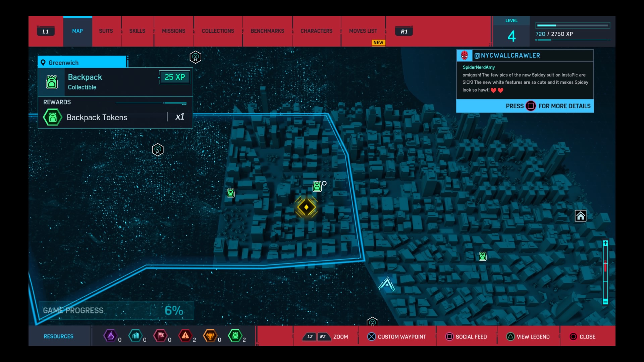Select the backpack icon in the lower right district
The image size is (644, 362).
(x=483, y=256)
